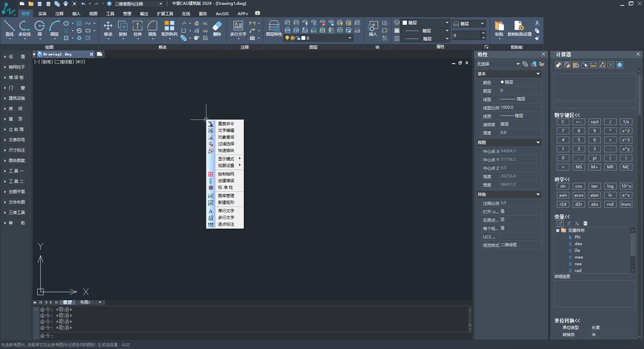Toggle the layer lightbulb on/off icon
644x349 pixels.
(x=287, y=39)
